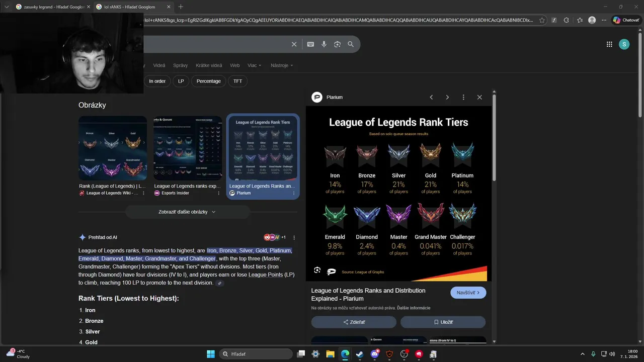This screenshot has width=644, height=362.
Task: Open the Ďalšie informácie link
Action: pos(414,308)
